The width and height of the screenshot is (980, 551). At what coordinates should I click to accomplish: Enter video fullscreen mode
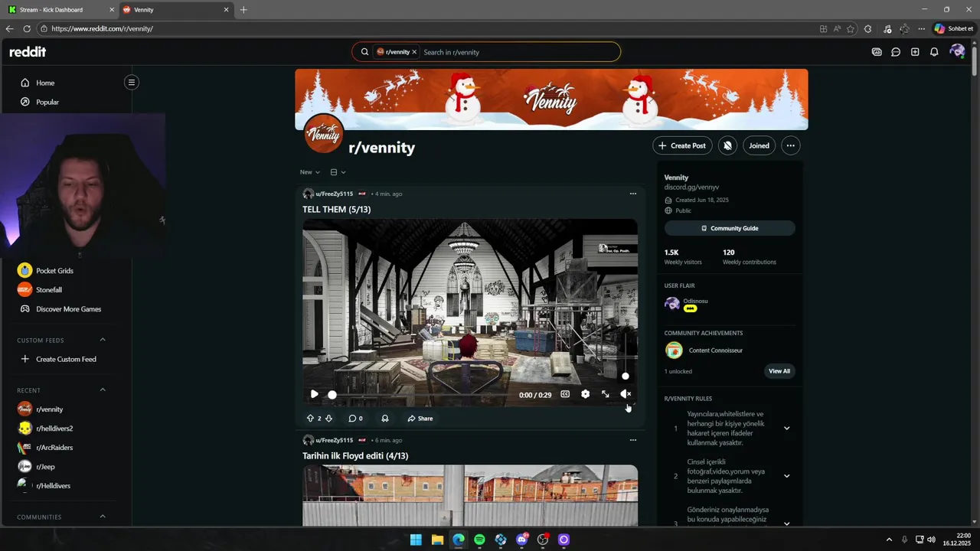click(605, 394)
